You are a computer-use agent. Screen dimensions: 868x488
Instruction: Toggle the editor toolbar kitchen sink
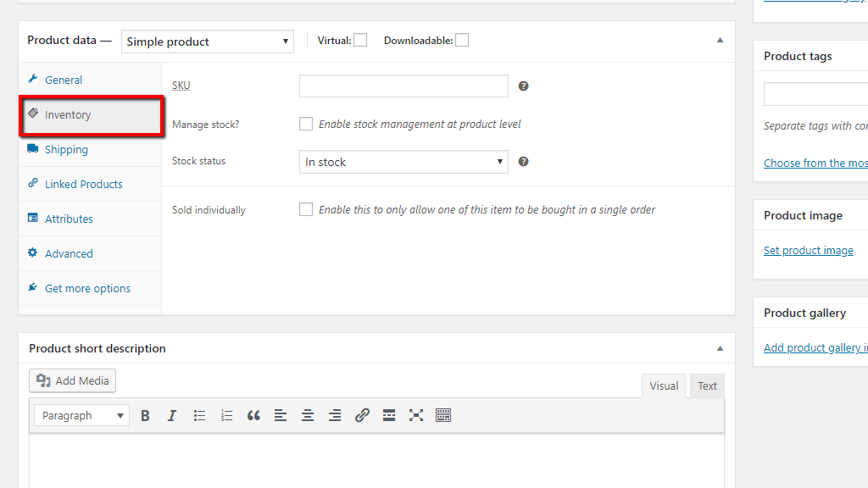pos(443,415)
